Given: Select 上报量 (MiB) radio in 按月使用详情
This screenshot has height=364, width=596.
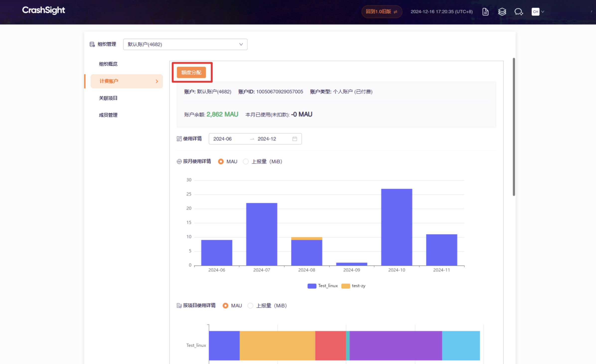Looking at the screenshot, I should click(x=246, y=162).
